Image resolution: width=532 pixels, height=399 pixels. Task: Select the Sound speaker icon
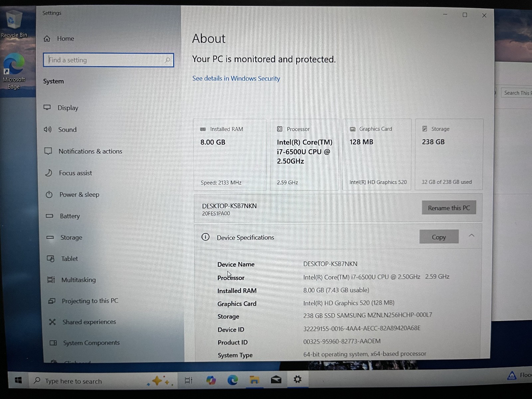pos(49,129)
